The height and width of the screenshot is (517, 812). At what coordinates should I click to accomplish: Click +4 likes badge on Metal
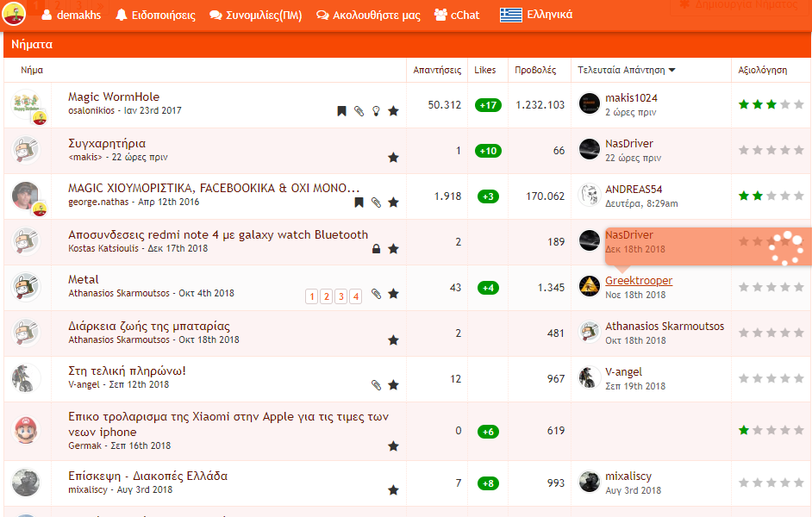pos(489,288)
